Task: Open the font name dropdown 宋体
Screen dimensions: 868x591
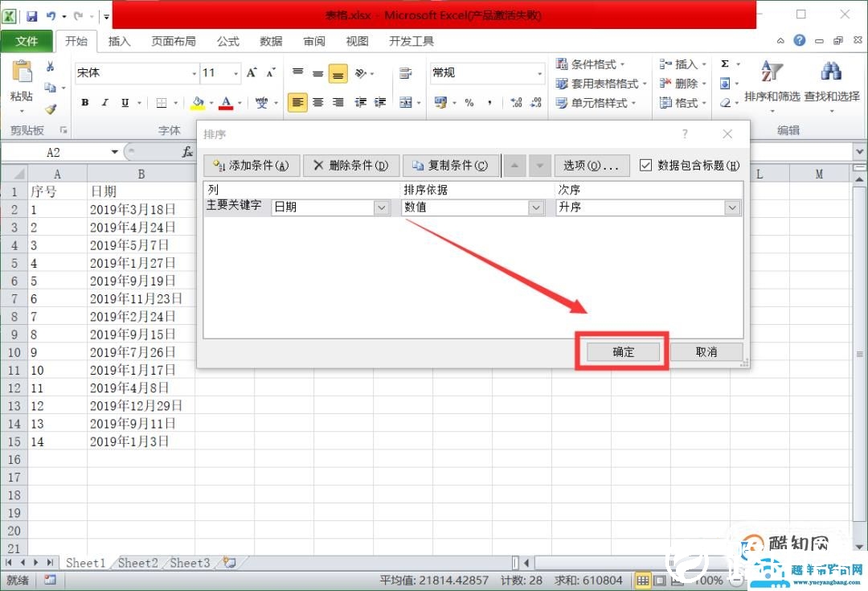Action: click(194, 73)
